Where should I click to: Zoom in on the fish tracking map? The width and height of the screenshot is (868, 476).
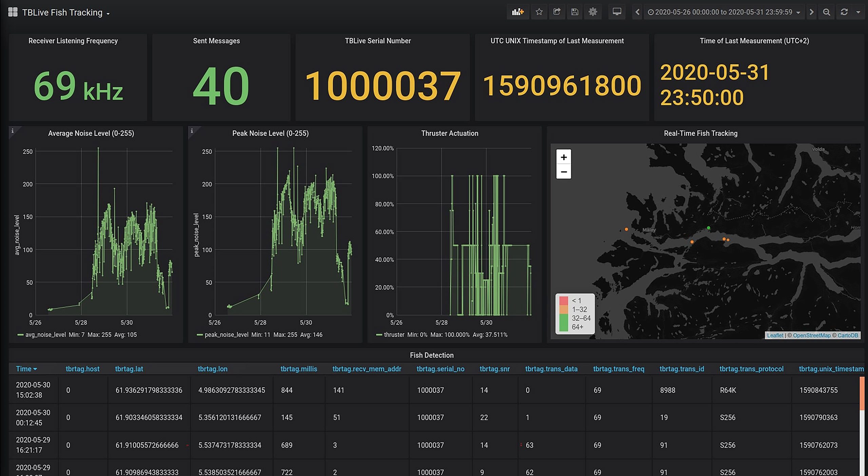(563, 157)
